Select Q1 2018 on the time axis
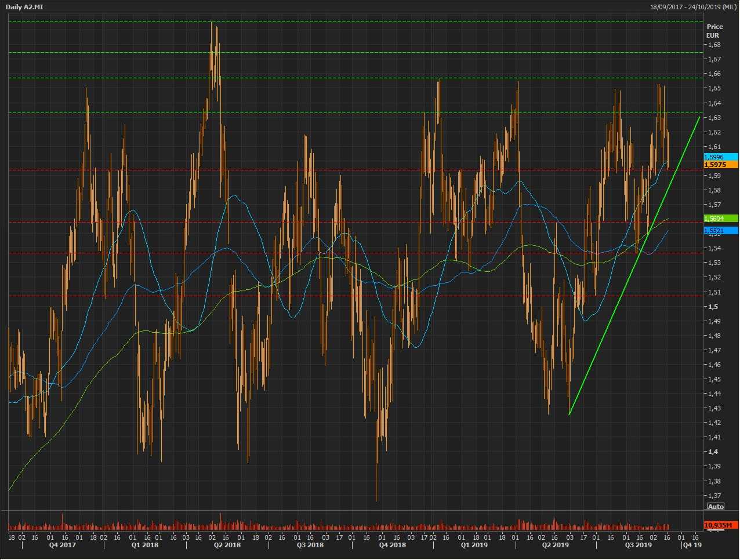Viewport: 740px width, 560px height. 144,545
